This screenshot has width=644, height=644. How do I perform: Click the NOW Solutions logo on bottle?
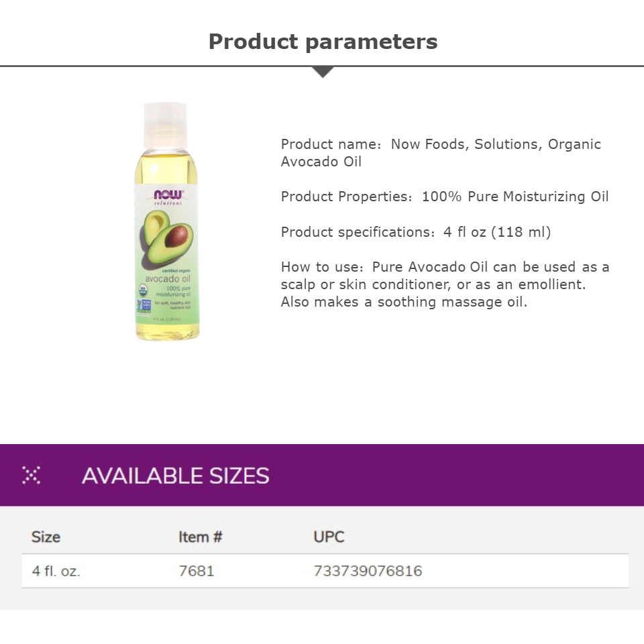coord(168,197)
